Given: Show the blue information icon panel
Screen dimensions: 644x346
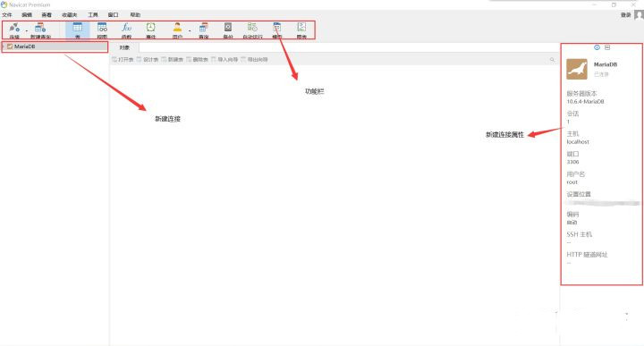Looking at the screenshot, I should [597, 47].
